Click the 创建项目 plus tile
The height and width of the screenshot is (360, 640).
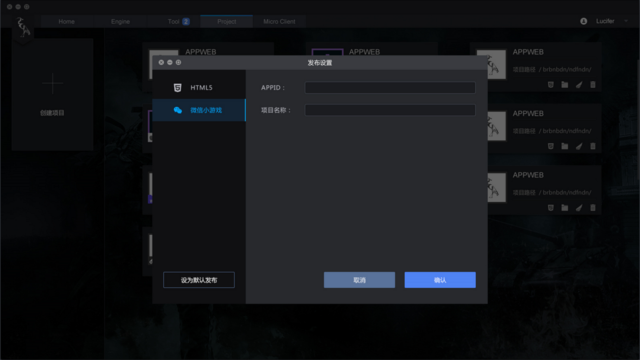pyautogui.click(x=52, y=94)
